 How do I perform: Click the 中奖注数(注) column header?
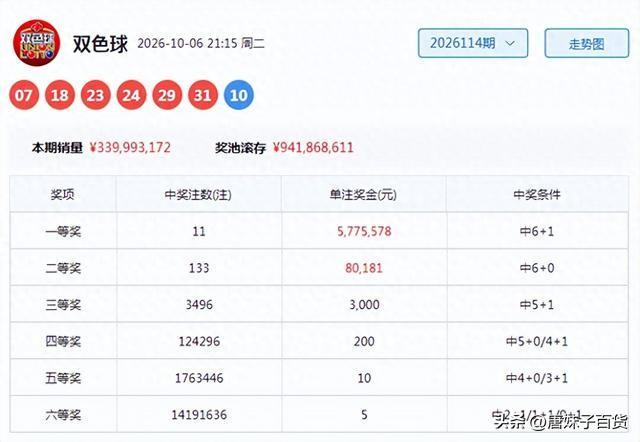pos(198,195)
